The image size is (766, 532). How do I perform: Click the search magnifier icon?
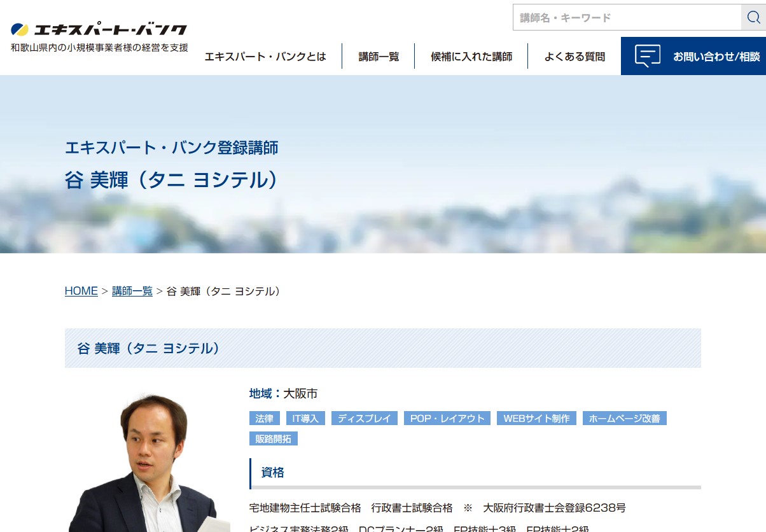point(753,17)
